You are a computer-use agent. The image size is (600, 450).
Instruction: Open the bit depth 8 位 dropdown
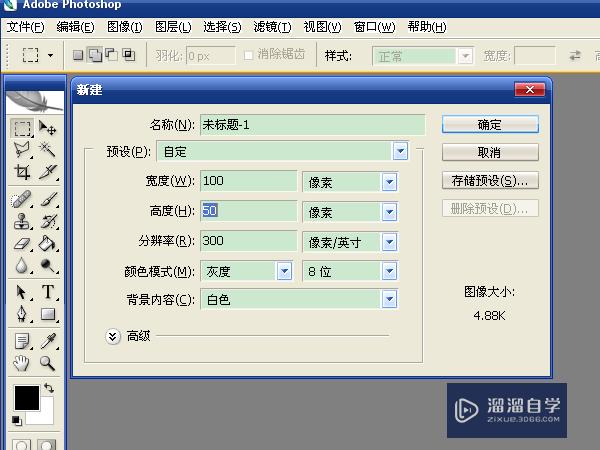390,271
